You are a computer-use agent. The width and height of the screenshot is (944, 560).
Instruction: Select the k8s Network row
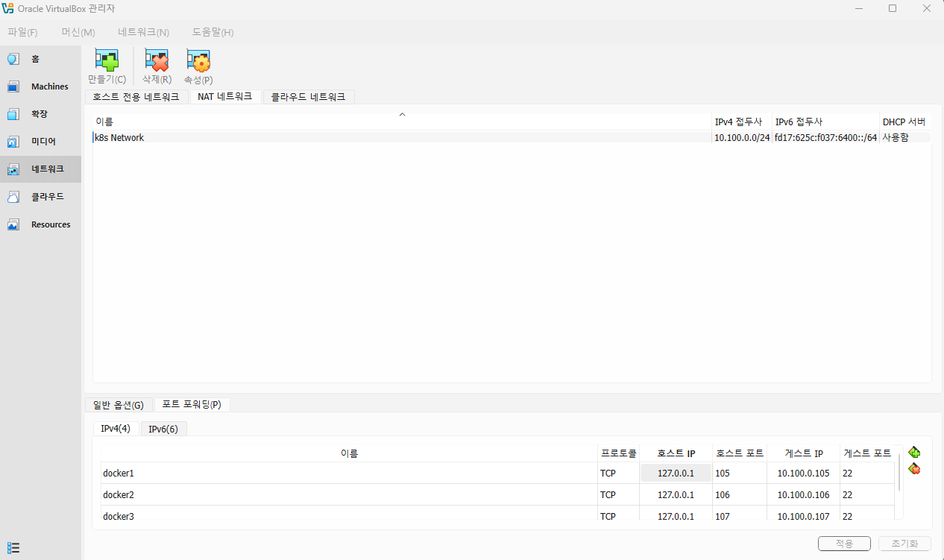click(x=512, y=137)
